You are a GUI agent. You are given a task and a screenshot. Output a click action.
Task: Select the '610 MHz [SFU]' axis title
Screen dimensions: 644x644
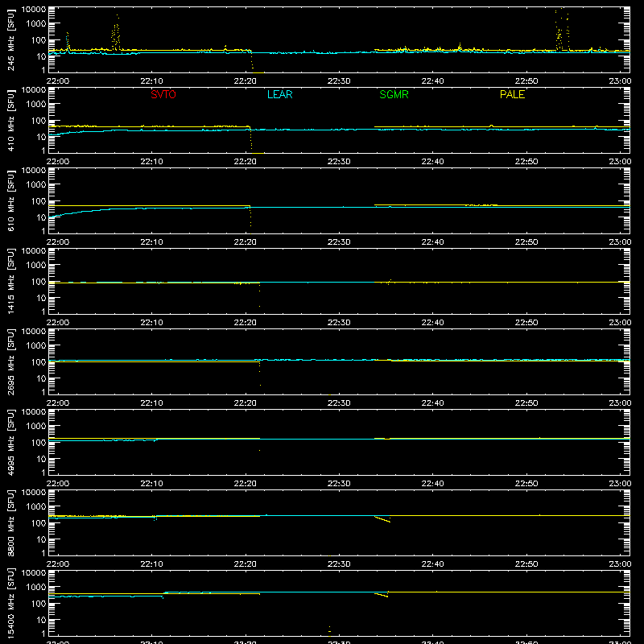(10, 200)
